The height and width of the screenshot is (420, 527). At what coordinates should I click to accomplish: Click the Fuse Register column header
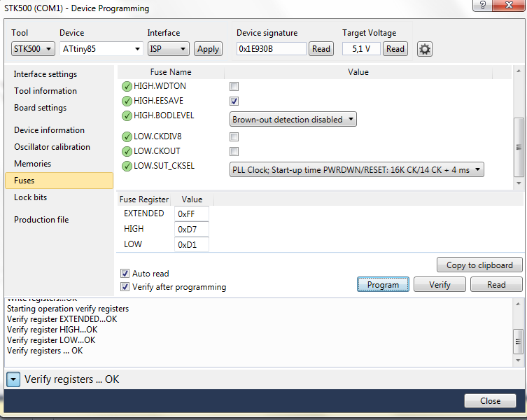coord(144,199)
